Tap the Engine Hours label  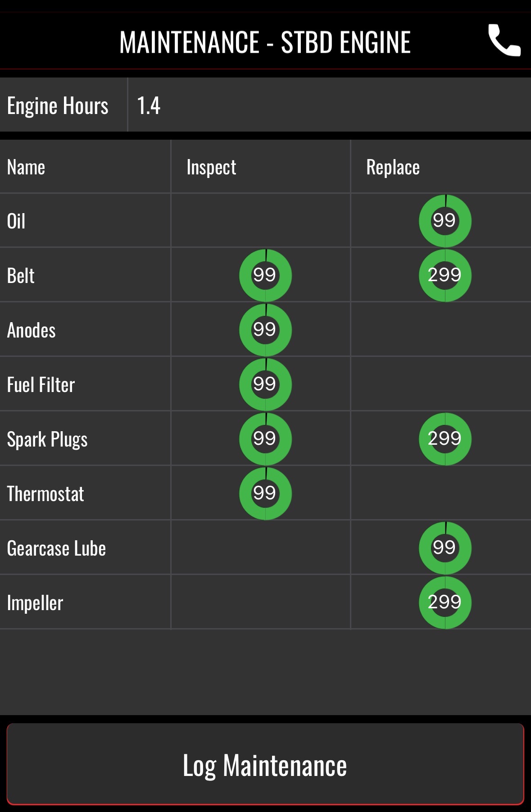(x=58, y=106)
